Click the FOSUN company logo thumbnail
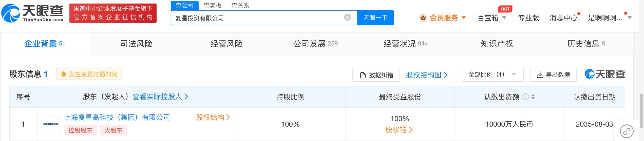Image resolution: width=644 pixels, height=141 pixels. (x=51, y=124)
